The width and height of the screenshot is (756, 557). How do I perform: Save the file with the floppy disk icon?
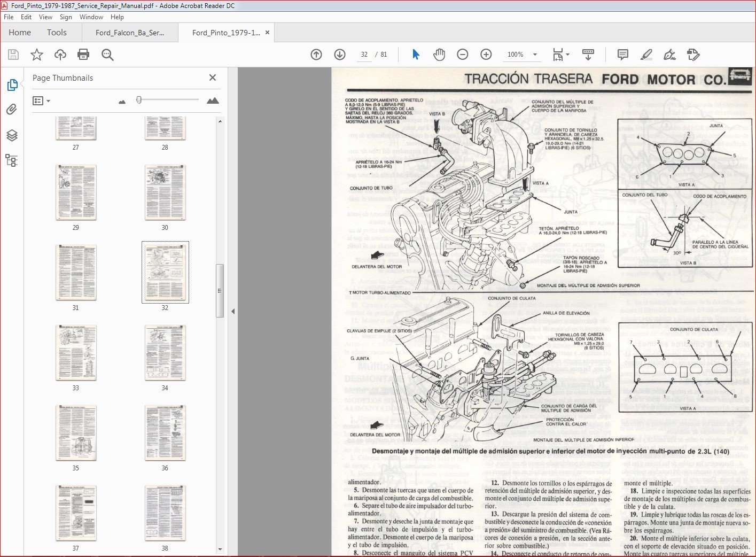click(13, 55)
